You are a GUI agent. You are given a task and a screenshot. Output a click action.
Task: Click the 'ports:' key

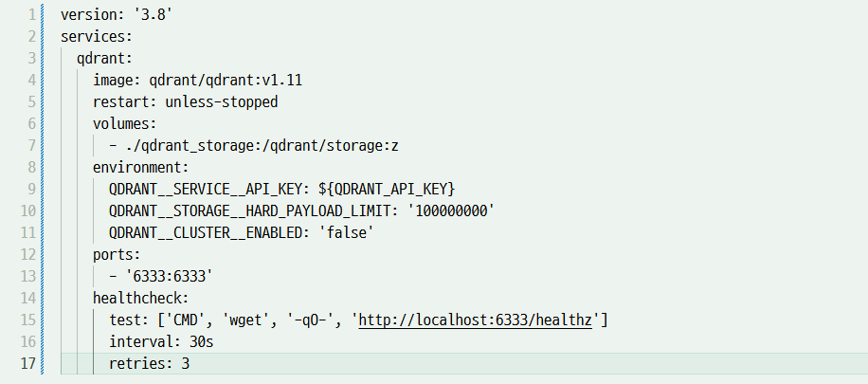[117, 254]
